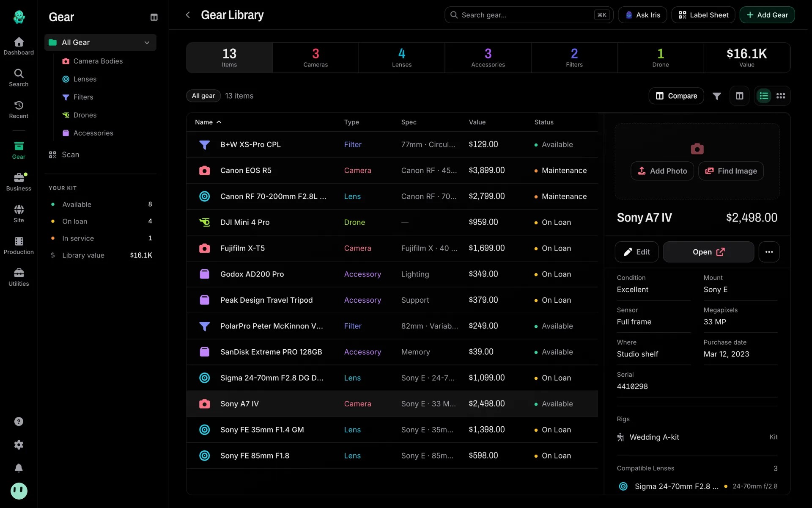This screenshot has width=812, height=508.
Task: Click the user avatar at bottom left
Action: [19, 491]
